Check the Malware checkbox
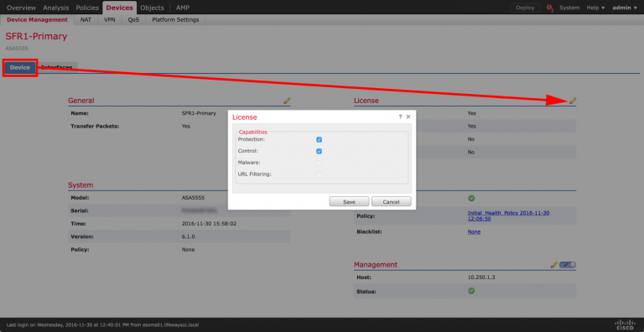Image resolution: width=644 pixels, height=332 pixels. click(x=319, y=163)
